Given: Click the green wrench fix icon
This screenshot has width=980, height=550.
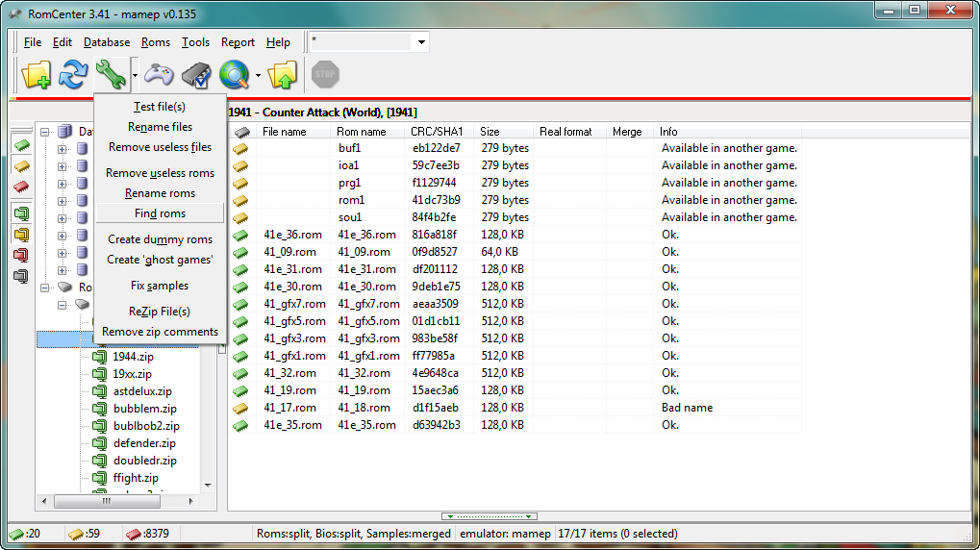Looking at the screenshot, I should point(110,74).
